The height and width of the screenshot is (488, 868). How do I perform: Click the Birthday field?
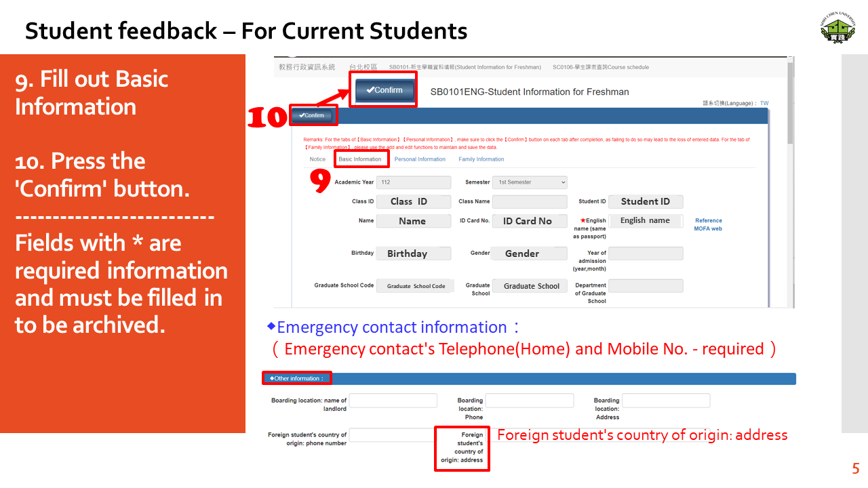coord(413,253)
